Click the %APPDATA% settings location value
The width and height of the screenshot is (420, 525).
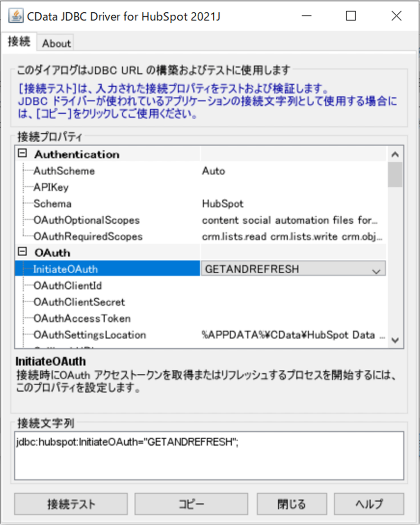point(293,335)
